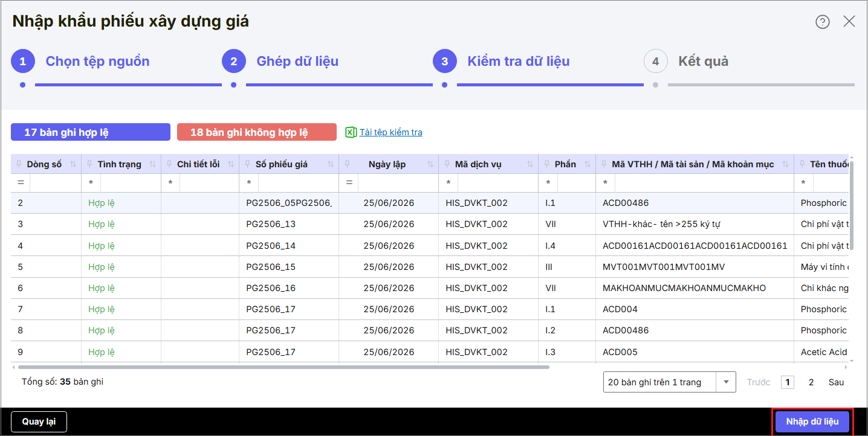The width and height of the screenshot is (868, 436).
Task: Pin the Số phiếu giá column
Action: (247, 164)
